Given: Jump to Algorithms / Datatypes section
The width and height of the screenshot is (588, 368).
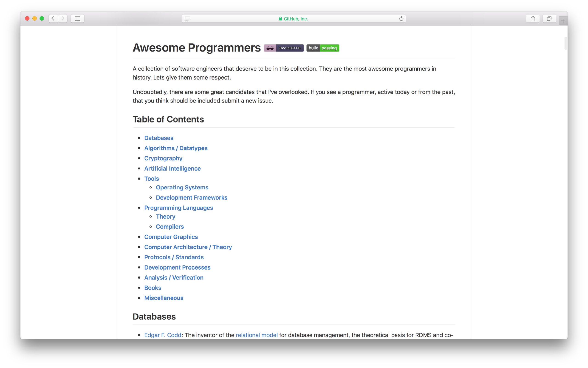Looking at the screenshot, I should tap(176, 148).
